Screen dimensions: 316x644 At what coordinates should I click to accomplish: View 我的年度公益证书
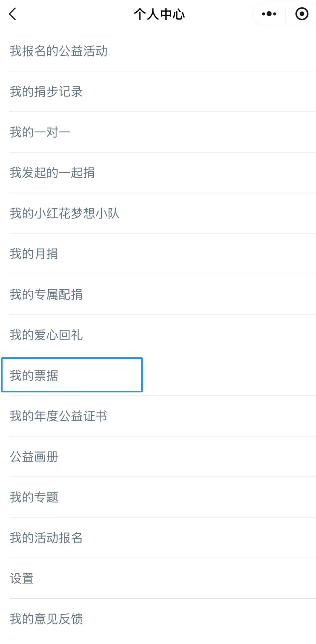59,416
